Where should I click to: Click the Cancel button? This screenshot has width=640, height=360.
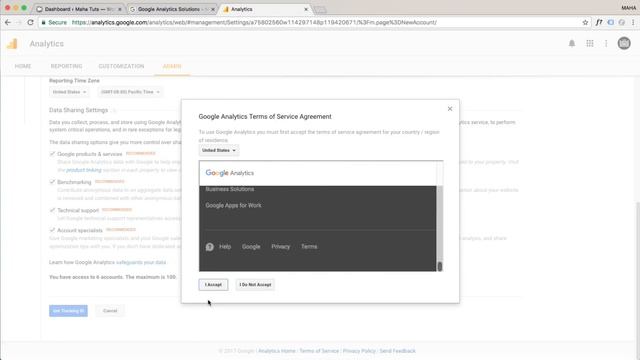point(110,311)
